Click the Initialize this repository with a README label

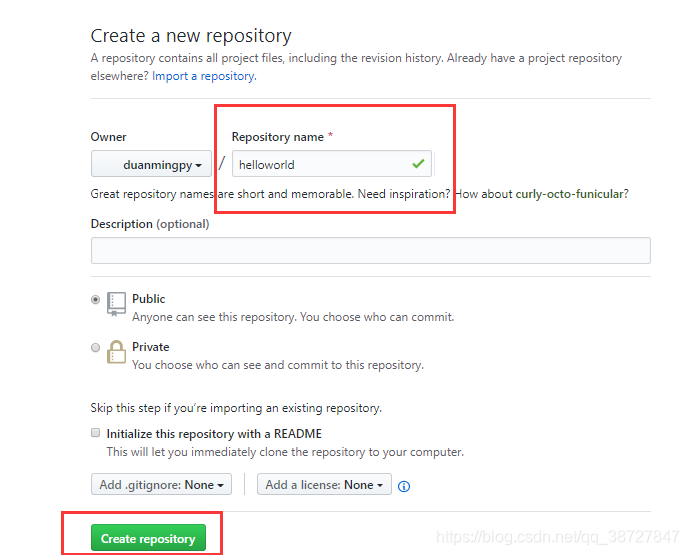214,434
